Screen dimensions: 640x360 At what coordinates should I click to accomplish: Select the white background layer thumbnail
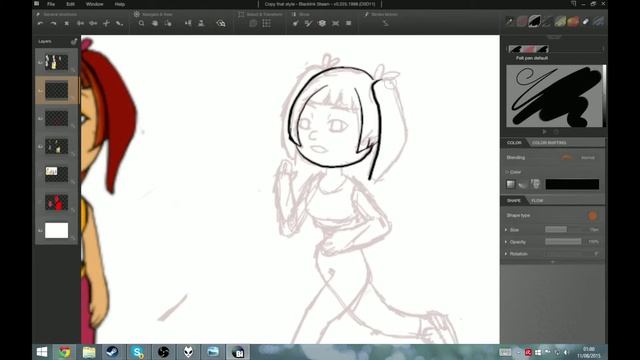pyautogui.click(x=56, y=231)
